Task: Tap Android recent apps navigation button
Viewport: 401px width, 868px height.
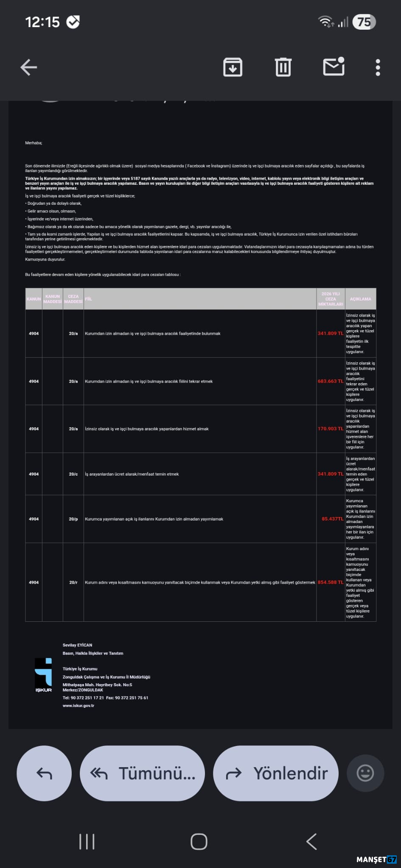Action: (87, 842)
